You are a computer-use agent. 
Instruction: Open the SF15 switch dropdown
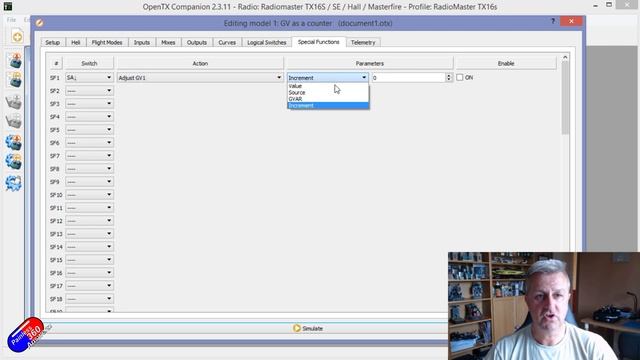coord(89,260)
